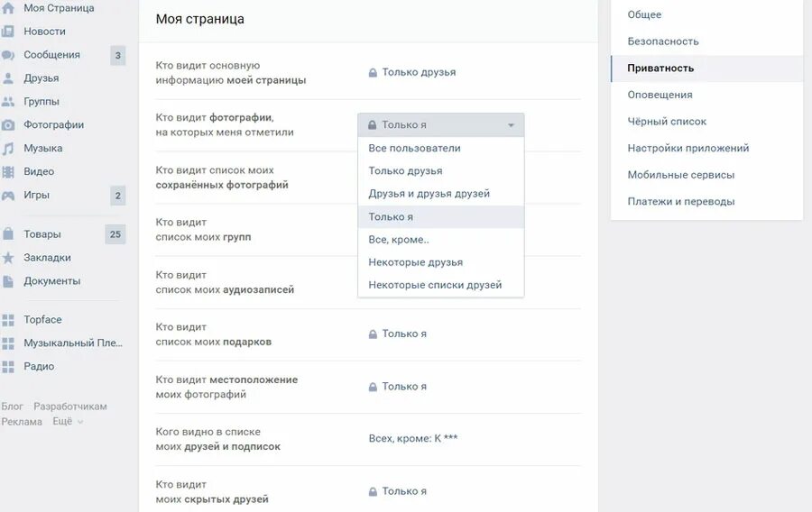Screen dimensions: 812x512
Task: Click the Friends person icon
Action: pyautogui.click(x=8, y=78)
